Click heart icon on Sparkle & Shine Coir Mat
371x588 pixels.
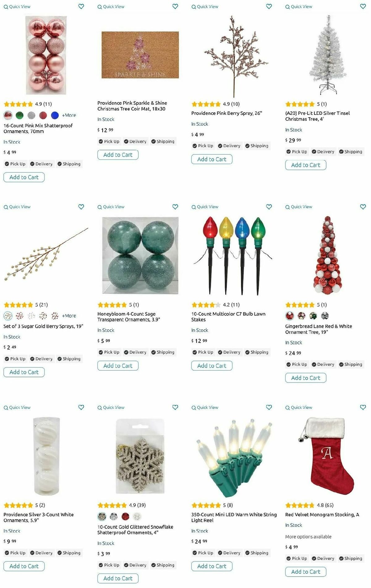175,6
